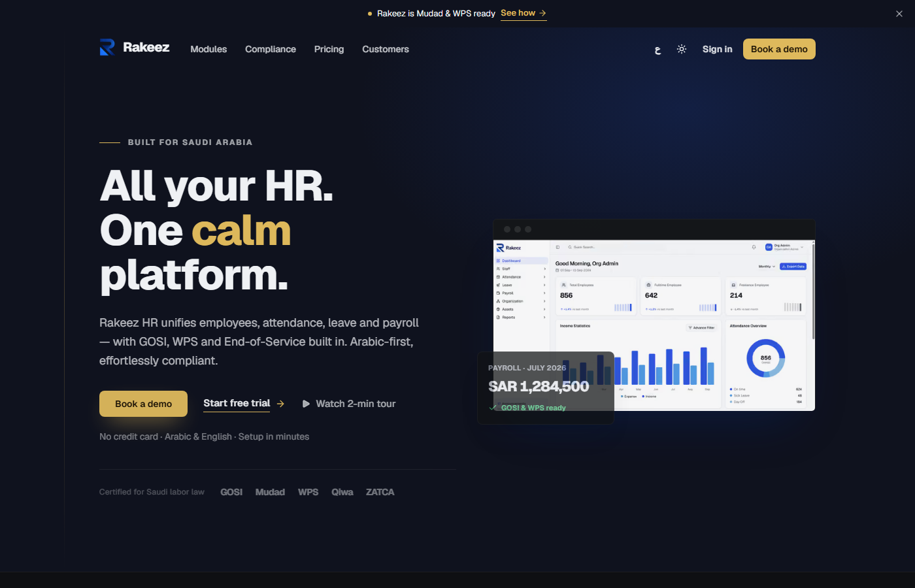The width and height of the screenshot is (915, 588).
Task: Click Sign in in the header
Action: [x=717, y=49]
